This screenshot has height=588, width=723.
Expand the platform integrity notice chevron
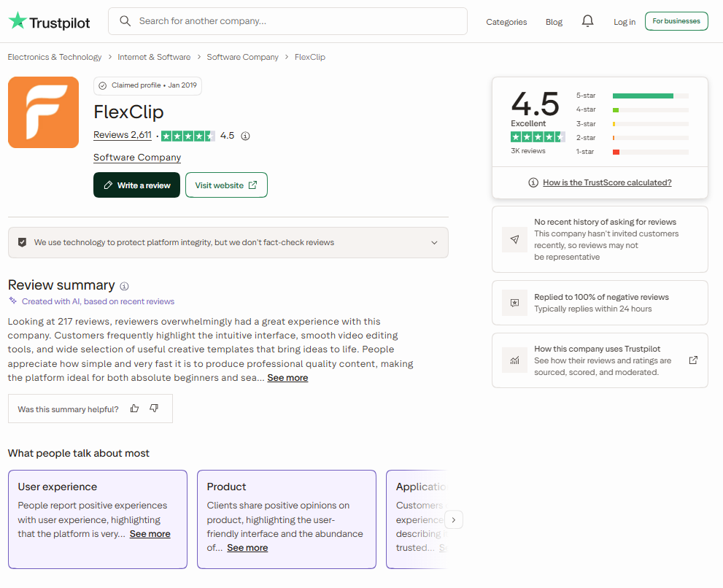434,243
